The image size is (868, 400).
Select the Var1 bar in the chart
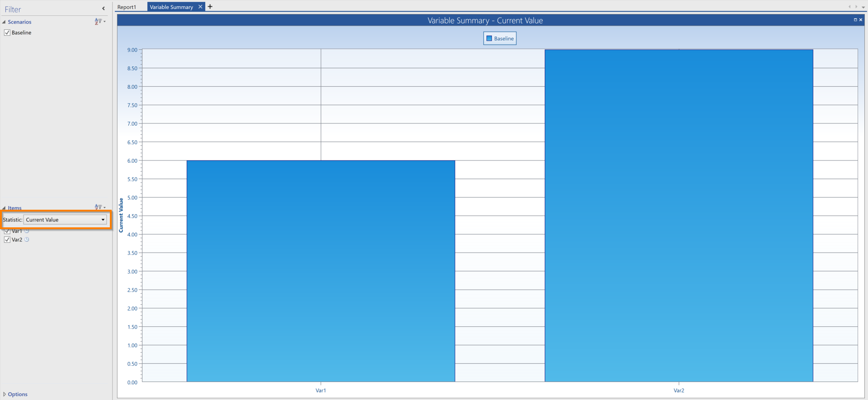(321, 271)
